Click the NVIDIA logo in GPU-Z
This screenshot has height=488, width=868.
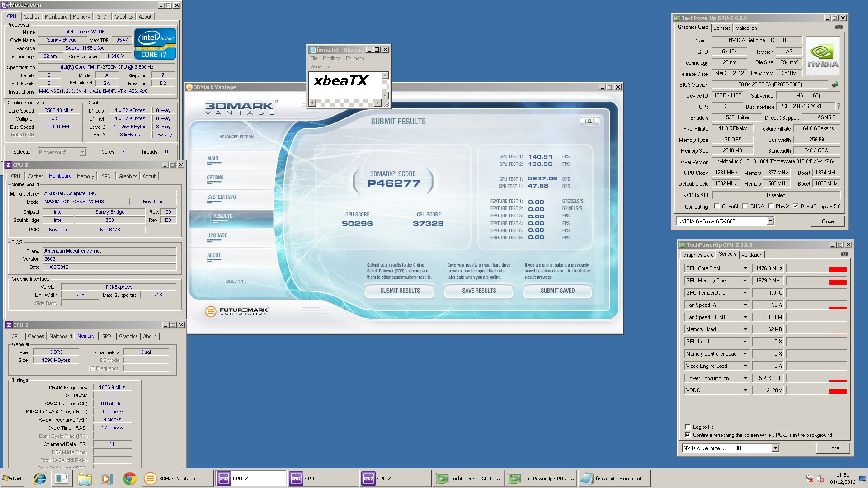point(823,56)
